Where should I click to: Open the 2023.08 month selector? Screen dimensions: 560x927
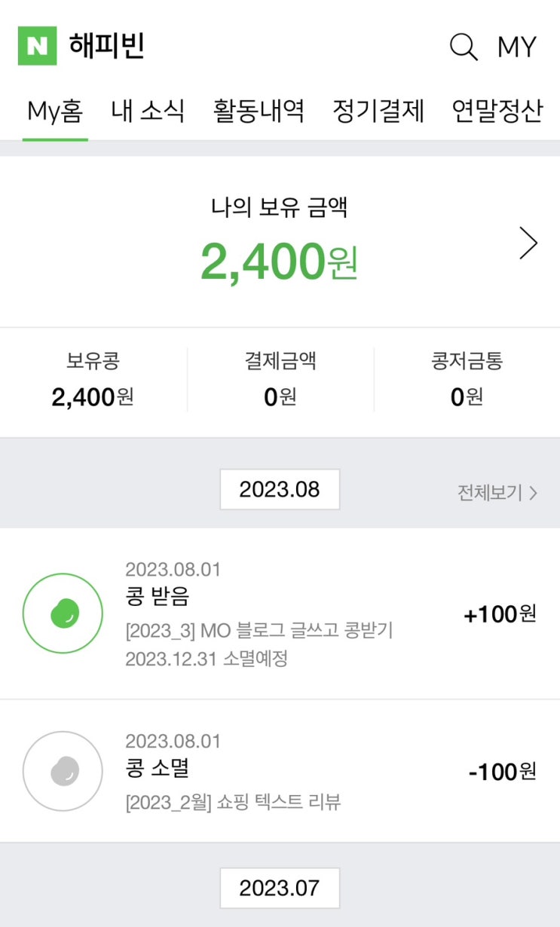[280, 489]
